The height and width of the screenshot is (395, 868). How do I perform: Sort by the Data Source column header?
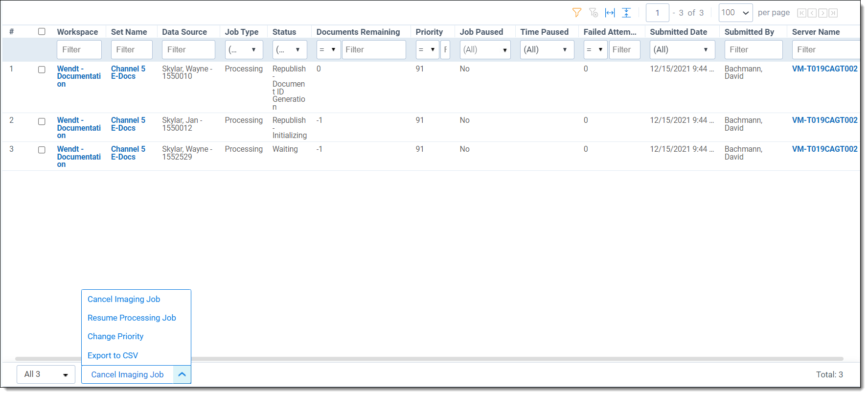pyautogui.click(x=184, y=32)
